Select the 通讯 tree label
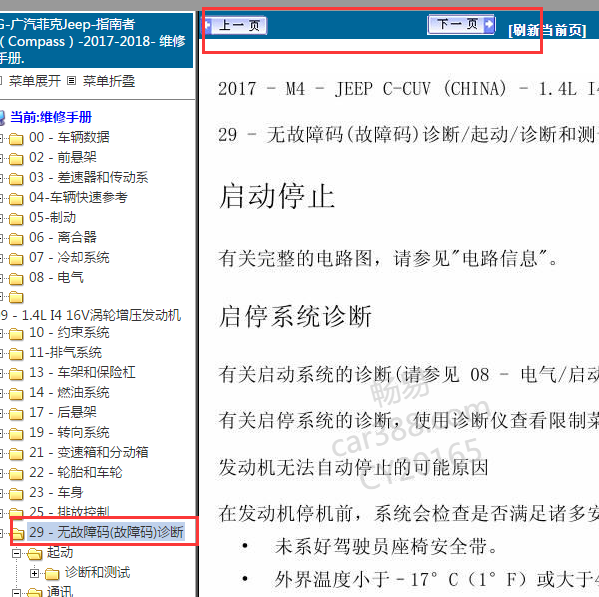This screenshot has height=597, width=599. [60, 592]
